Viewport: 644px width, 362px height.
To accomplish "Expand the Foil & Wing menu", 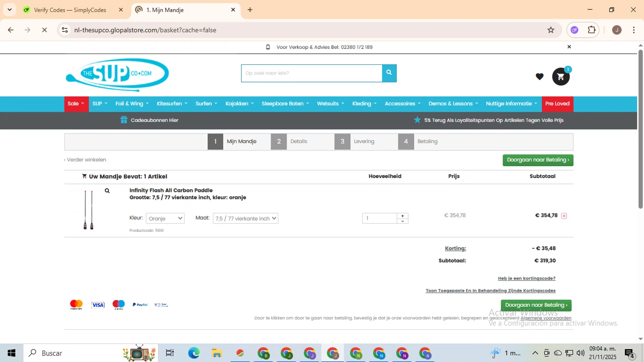I will 132,104.
